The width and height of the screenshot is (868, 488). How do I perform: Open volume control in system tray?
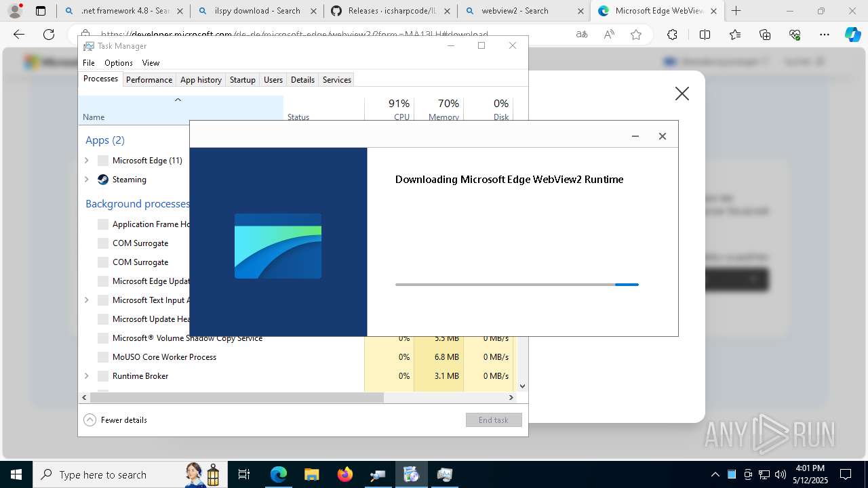click(x=780, y=474)
